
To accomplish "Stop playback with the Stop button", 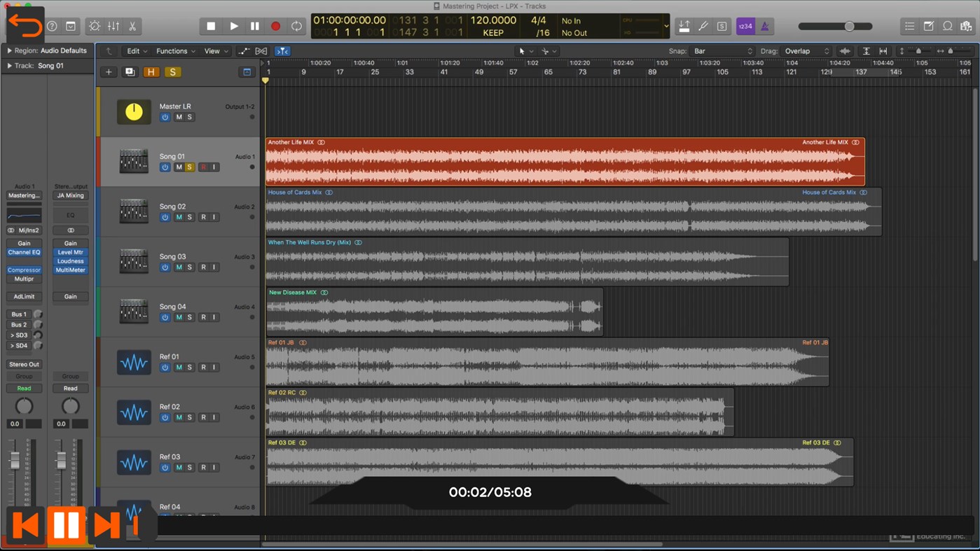I will pos(211,26).
